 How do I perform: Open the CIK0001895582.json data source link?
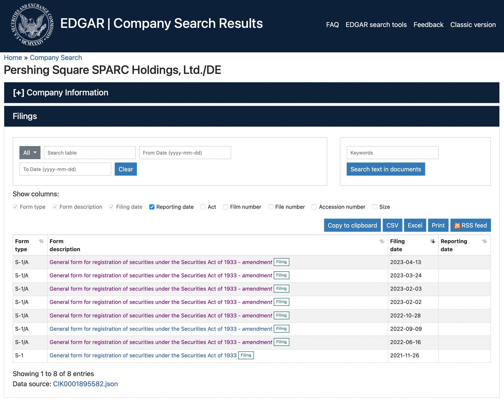(85, 384)
